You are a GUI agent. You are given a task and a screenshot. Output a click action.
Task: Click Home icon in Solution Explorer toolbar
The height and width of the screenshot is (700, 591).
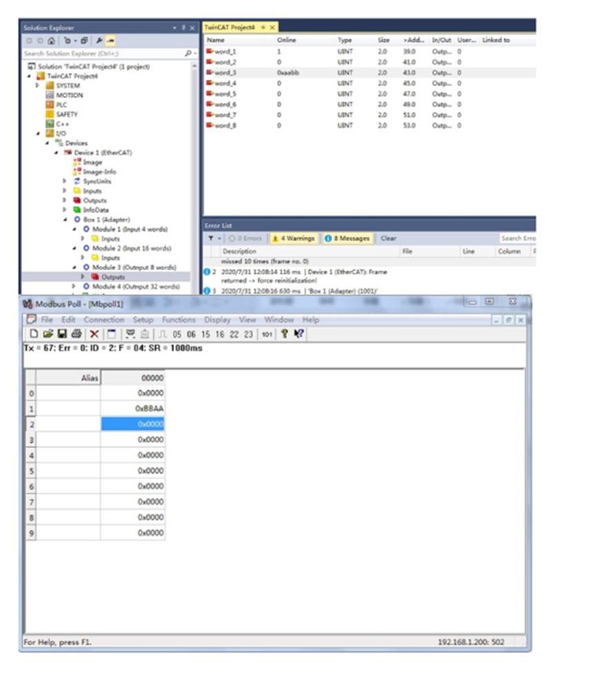click(x=51, y=41)
